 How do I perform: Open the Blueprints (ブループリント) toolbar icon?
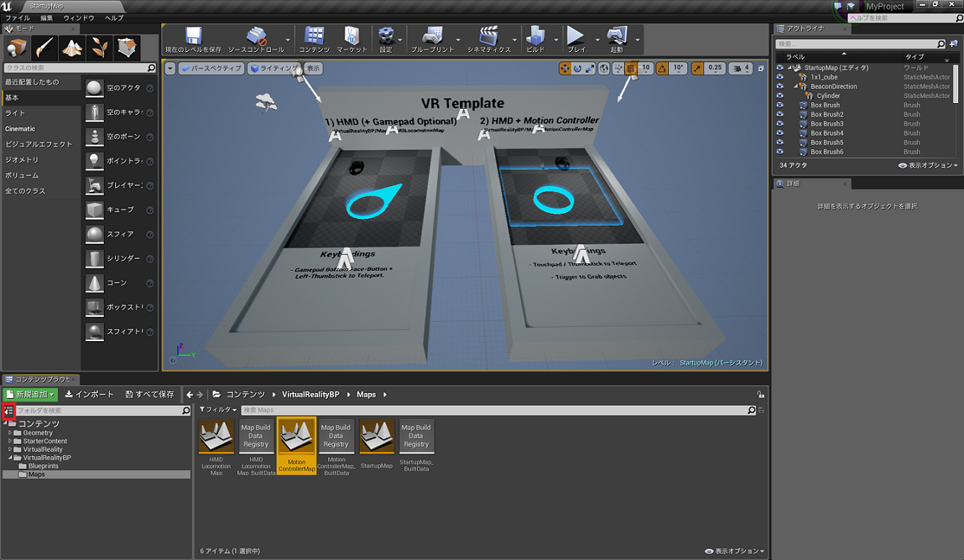(x=432, y=41)
